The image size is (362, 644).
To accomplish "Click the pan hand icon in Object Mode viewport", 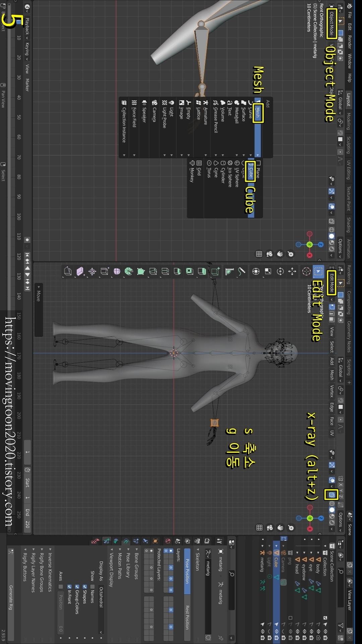I will (x=280, y=254).
